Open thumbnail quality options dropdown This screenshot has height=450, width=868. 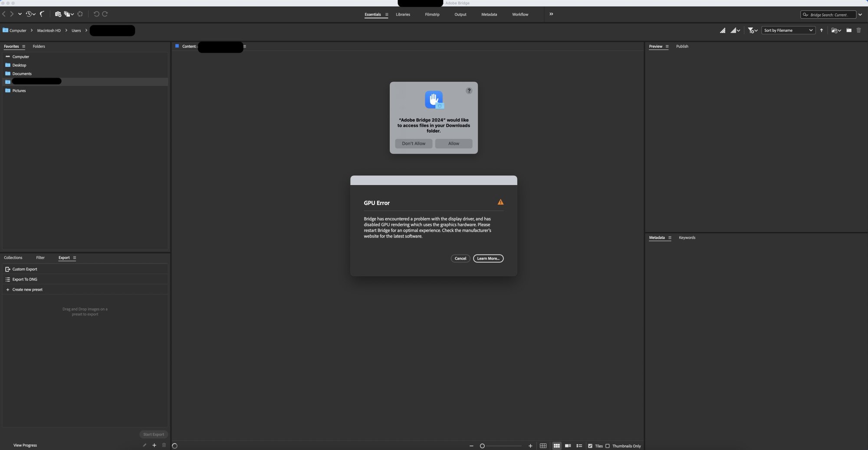click(735, 30)
